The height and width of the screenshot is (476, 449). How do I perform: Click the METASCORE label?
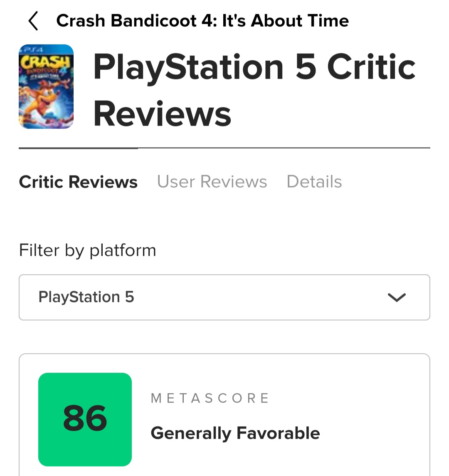coord(210,398)
